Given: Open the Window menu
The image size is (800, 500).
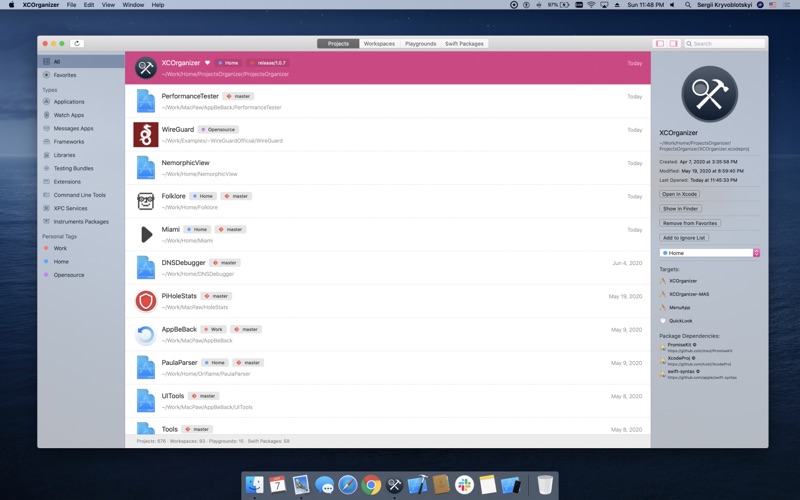Looking at the screenshot, I should pos(133,5).
